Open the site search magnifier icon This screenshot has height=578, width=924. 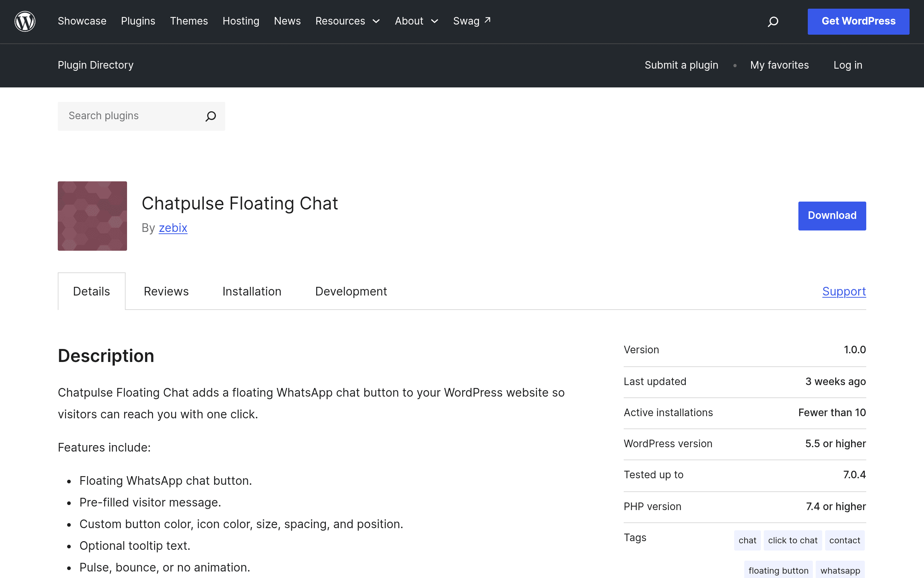(773, 21)
